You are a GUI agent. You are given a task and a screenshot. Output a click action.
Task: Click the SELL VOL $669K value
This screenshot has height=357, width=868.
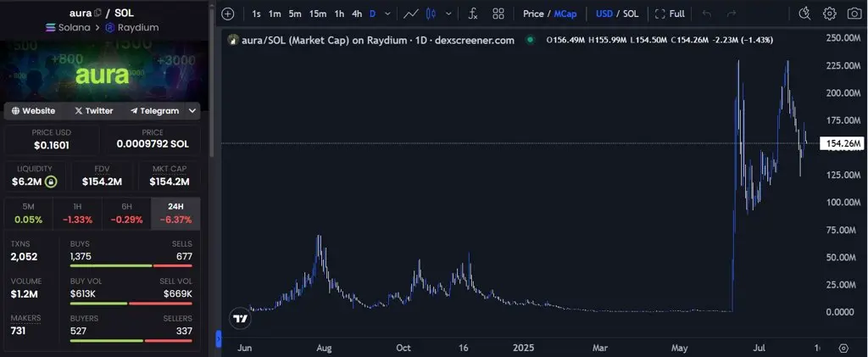(178, 294)
